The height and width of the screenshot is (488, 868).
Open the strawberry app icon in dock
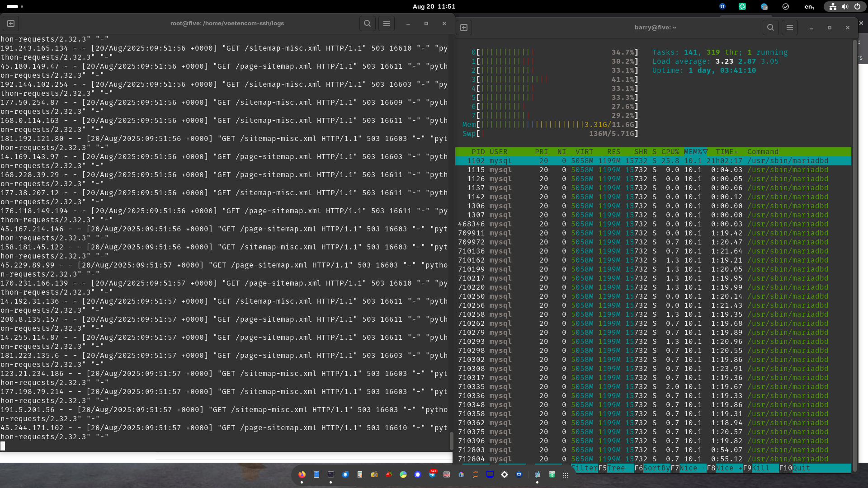click(x=389, y=474)
